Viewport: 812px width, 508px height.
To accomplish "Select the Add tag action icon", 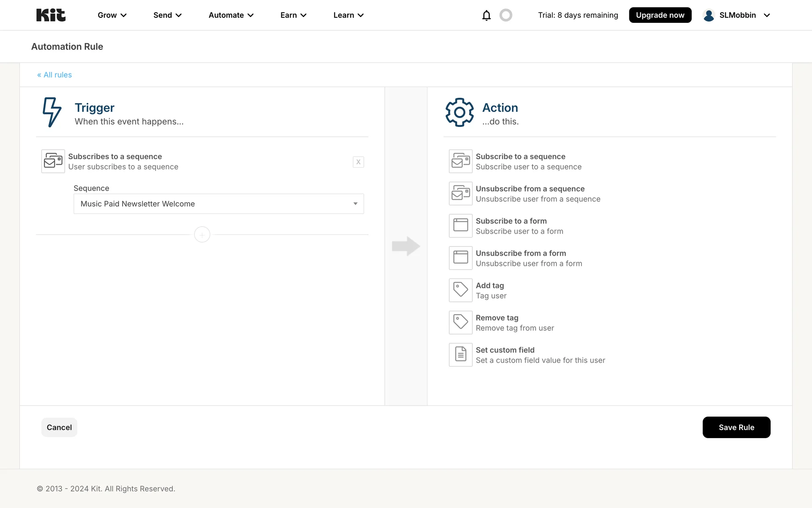I will tap(461, 290).
